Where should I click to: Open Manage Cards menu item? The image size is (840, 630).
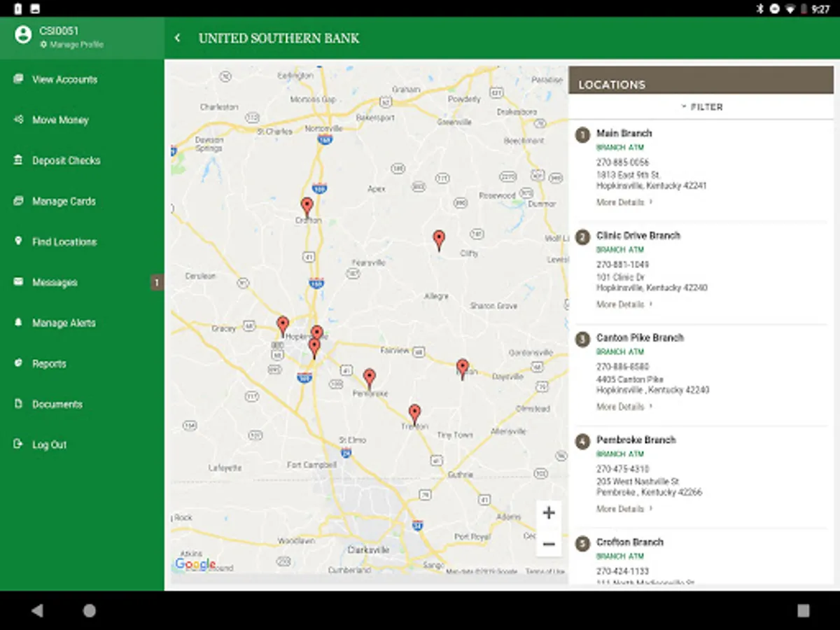click(64, 201)
